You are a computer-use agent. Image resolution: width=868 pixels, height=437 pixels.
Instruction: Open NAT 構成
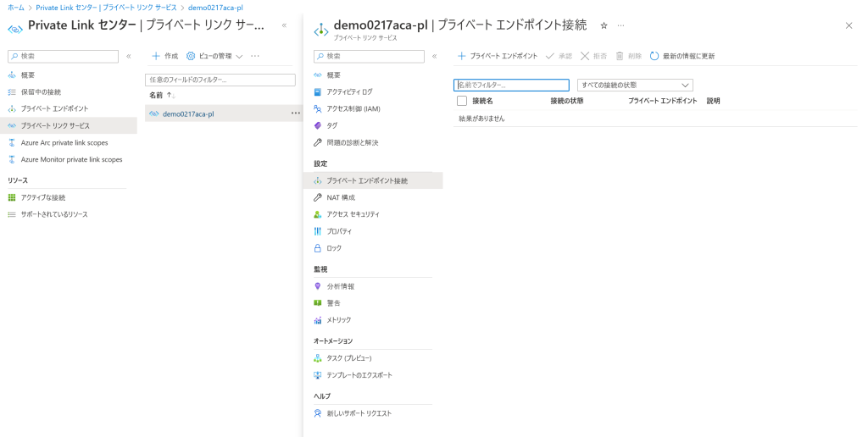pos(341,197)
